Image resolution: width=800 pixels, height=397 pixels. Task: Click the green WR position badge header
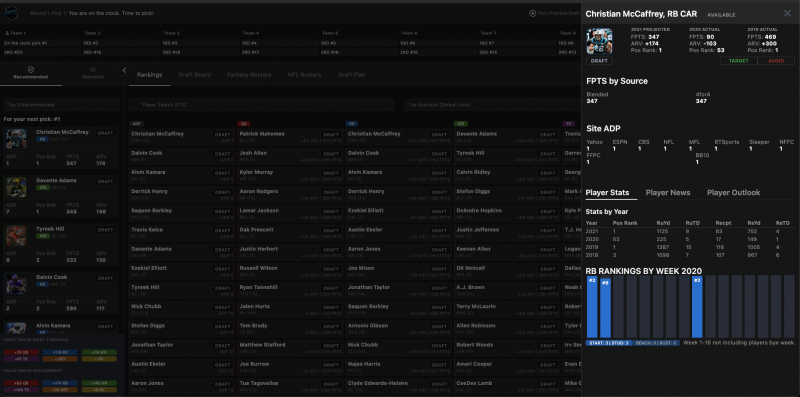(x=460, y=123)
